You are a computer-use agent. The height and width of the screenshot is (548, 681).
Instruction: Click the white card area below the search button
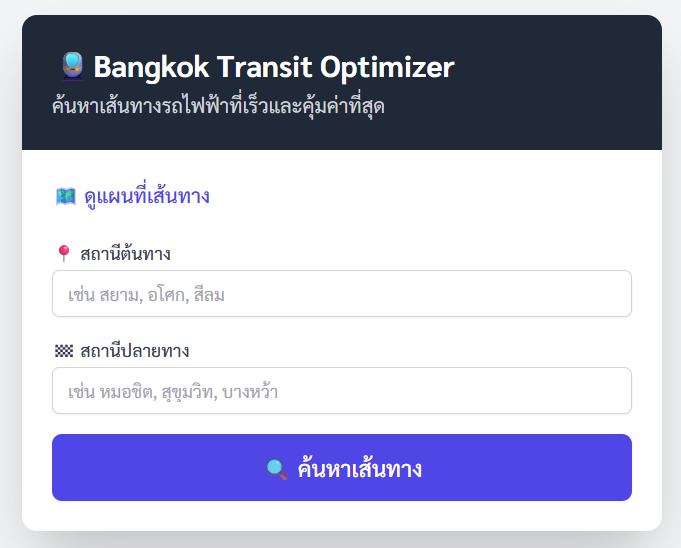pyautogui.click(x=342, y=515)
